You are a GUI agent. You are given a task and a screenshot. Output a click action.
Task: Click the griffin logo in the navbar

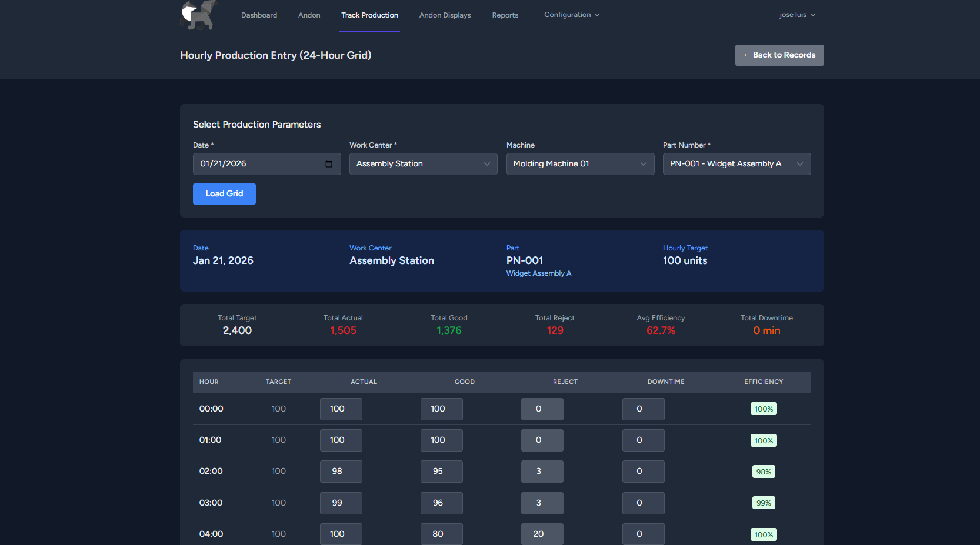pos(198,15)
